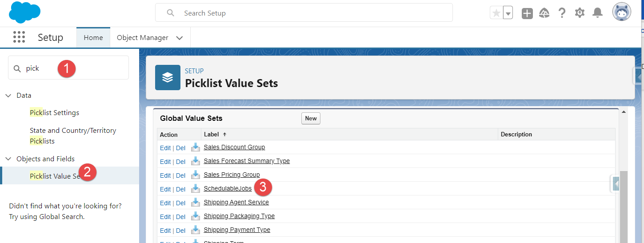Open the setup gear icon
The image size is (644, 243).
580,13
